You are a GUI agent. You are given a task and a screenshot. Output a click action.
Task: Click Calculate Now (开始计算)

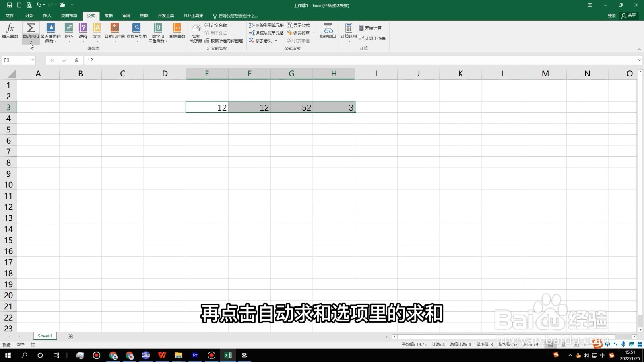point(370,28)
